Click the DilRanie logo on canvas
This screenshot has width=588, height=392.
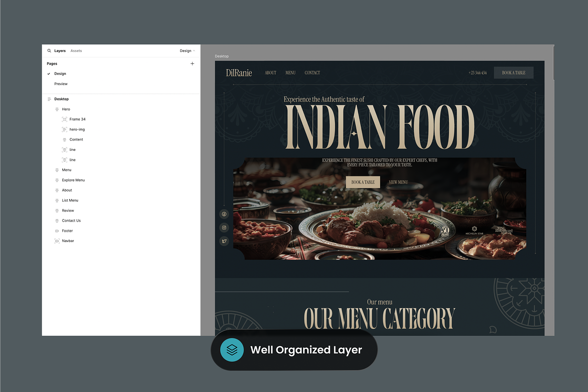(239, 73)
